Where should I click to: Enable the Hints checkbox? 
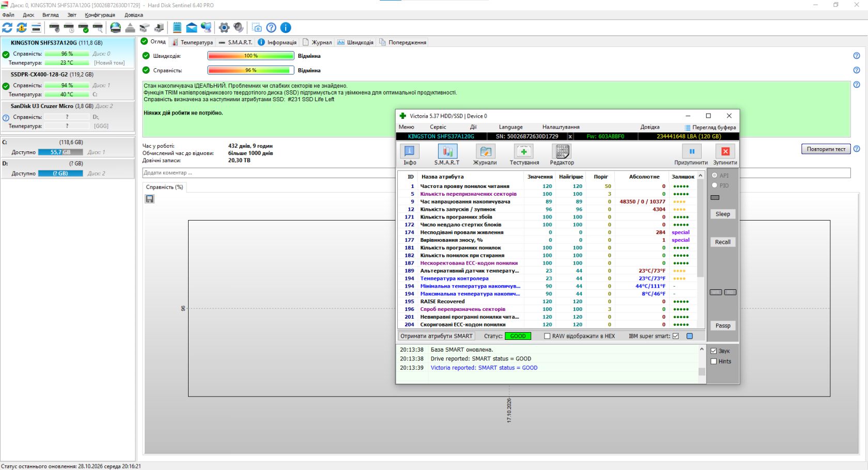(x=714, y=362)
